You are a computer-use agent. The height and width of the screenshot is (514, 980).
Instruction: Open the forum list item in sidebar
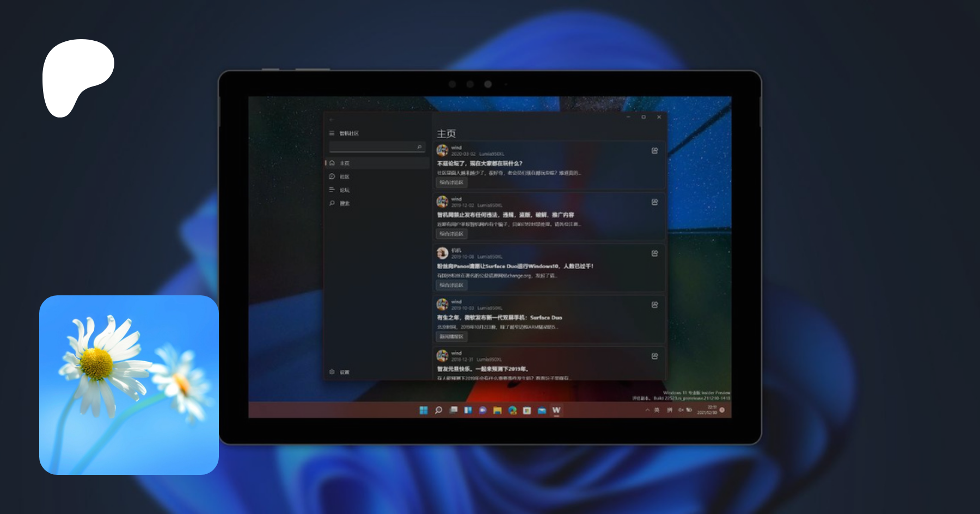(x=345, y=190)
